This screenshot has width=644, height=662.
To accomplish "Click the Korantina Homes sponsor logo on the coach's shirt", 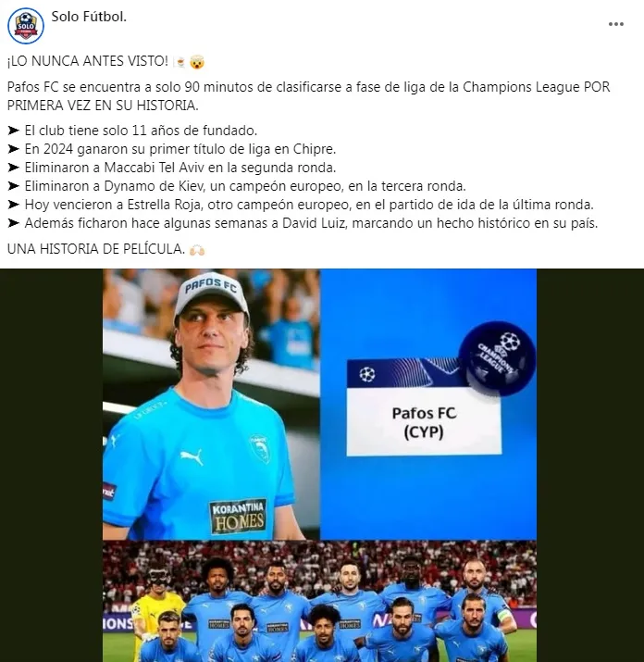I will click(x=239, y=516).
